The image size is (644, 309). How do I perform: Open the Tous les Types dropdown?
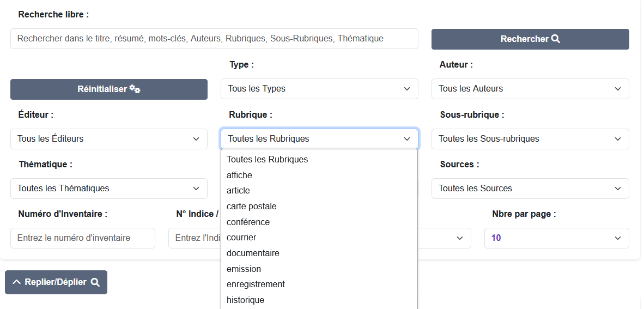point(319,89)
